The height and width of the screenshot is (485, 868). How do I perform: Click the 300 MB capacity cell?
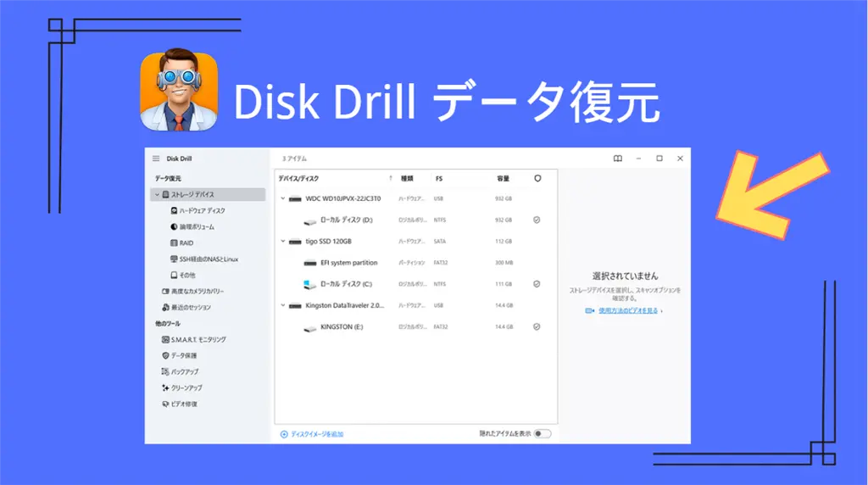[x=504, y=263]
